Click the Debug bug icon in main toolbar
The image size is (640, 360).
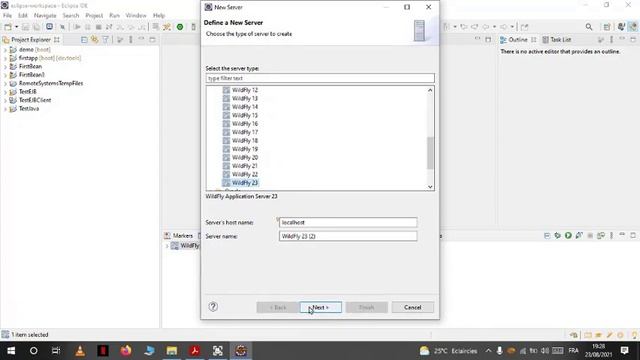point(167,27)
